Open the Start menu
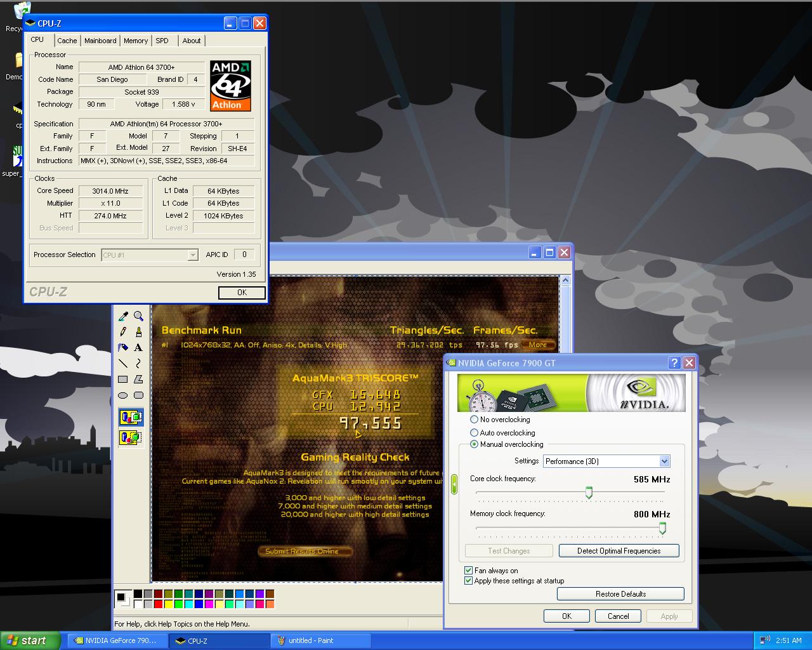 coord(30,640)
